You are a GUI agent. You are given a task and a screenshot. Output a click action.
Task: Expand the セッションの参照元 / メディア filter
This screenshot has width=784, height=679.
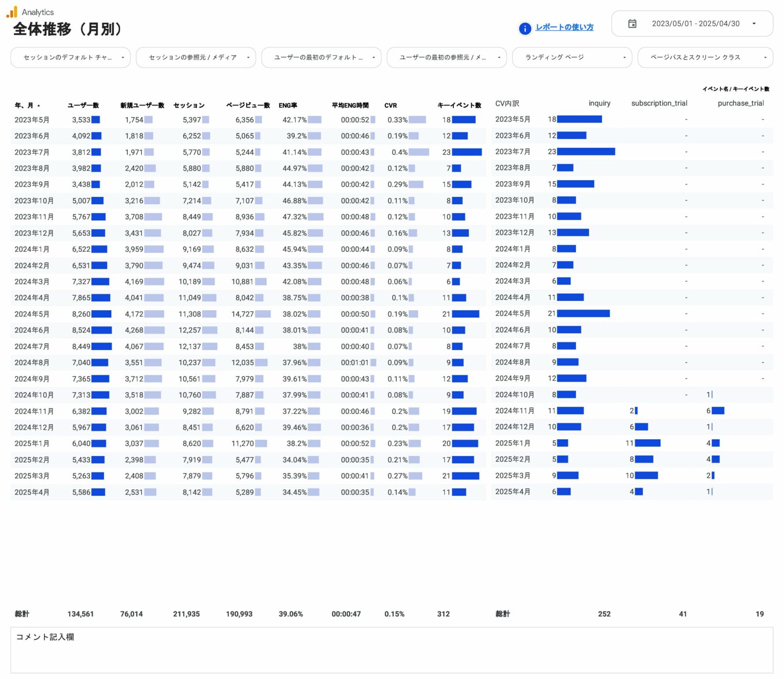pyautogui.click(x=196, y=57)
